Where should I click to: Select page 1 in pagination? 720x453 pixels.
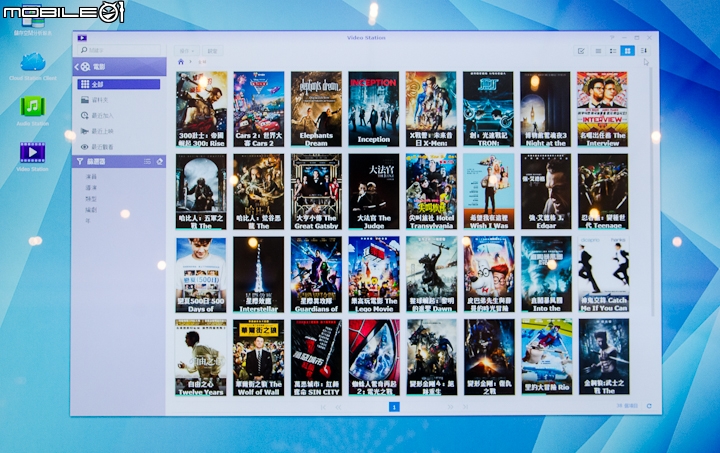point(394,407)
